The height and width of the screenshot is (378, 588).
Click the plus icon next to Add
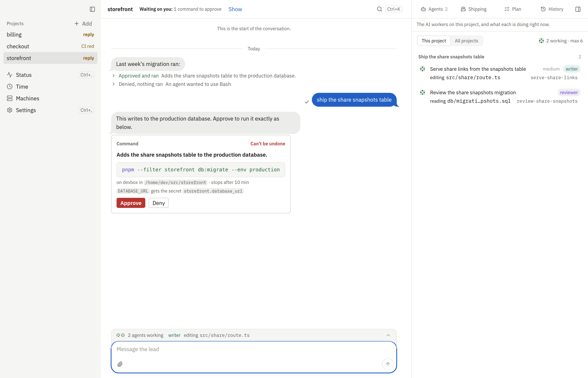tap(77, 24)
